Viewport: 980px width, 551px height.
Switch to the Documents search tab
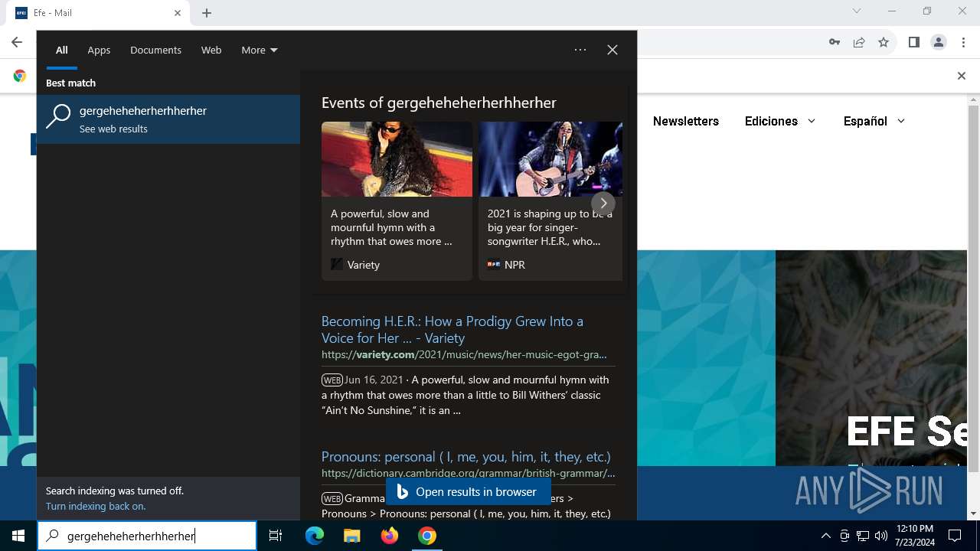[x=155, y=50]
